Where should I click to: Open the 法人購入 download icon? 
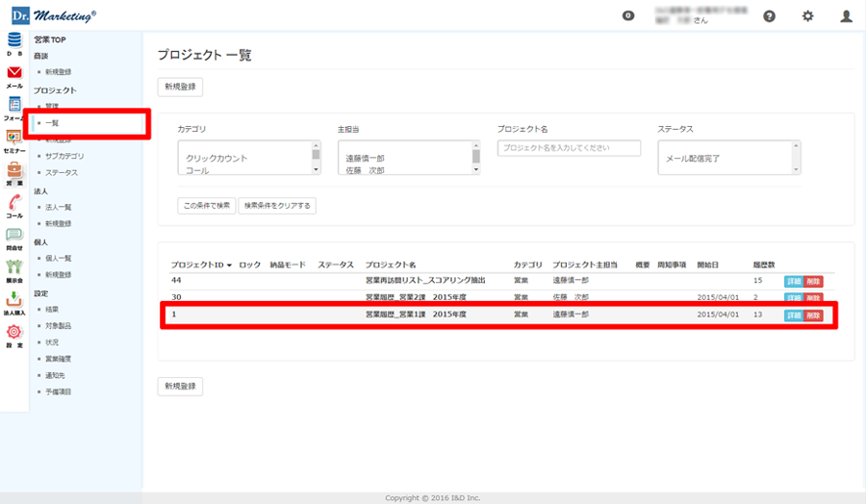tap(14, 300)
